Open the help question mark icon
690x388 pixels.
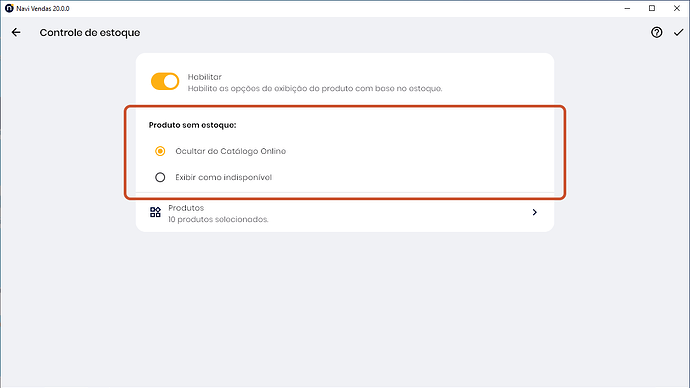[657, 32]
